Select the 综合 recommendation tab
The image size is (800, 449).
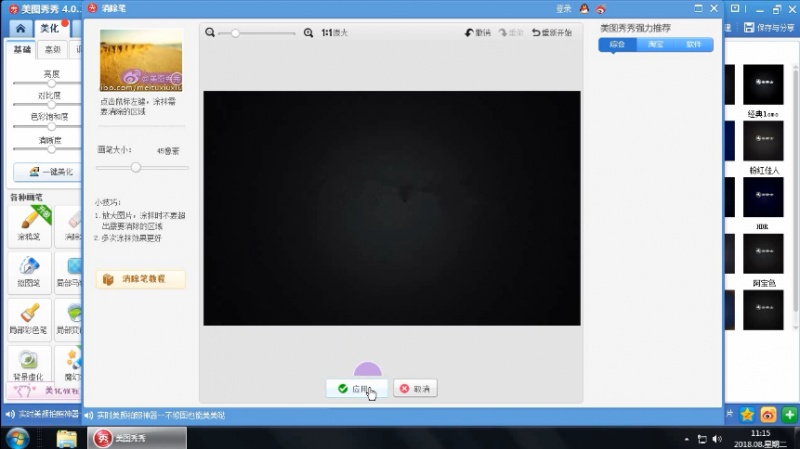617,44
